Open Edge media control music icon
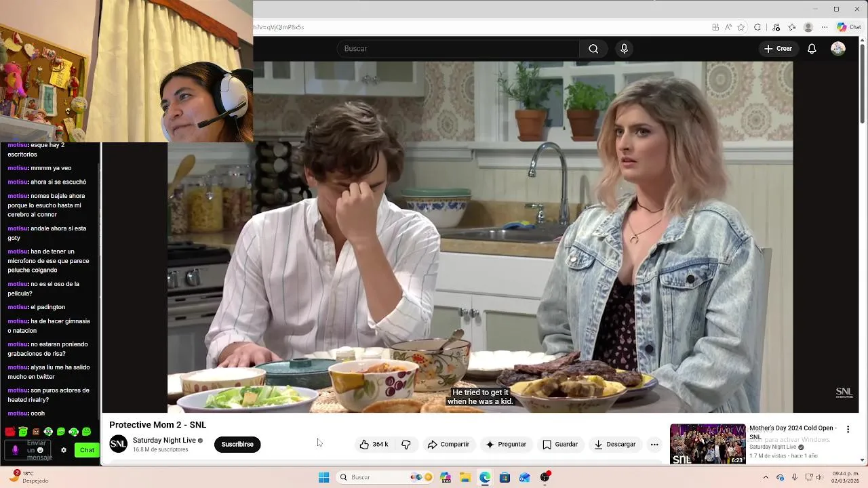 776,27
